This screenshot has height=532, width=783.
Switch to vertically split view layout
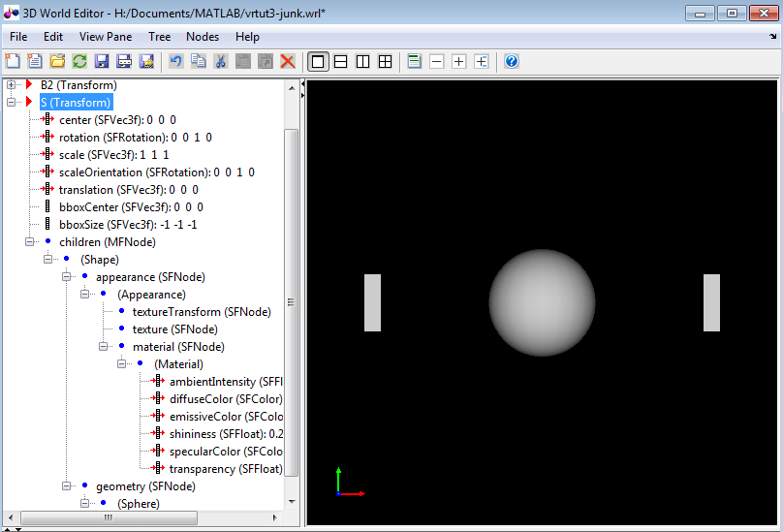tap(363, 61)
